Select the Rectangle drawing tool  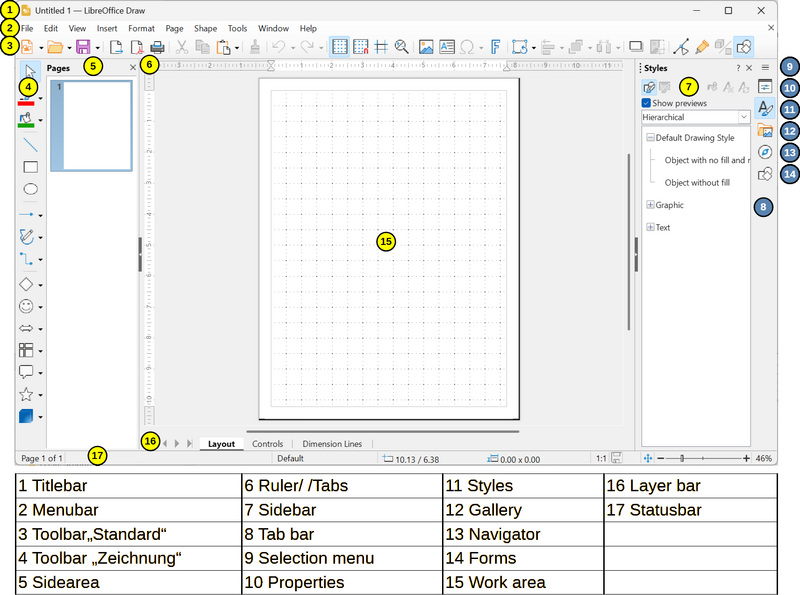point(30,167)
